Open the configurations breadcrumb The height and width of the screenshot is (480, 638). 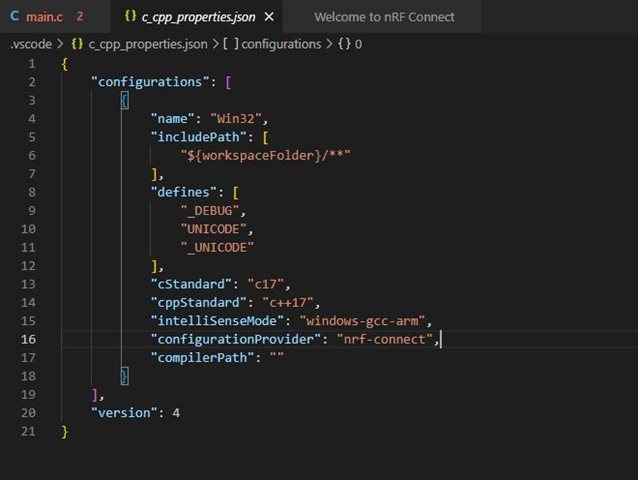point(281,44)
